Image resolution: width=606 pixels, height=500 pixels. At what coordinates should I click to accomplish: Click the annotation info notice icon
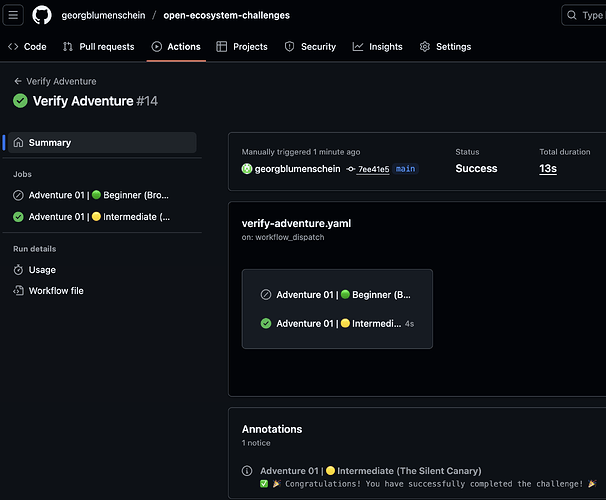[x=247, y=471]
